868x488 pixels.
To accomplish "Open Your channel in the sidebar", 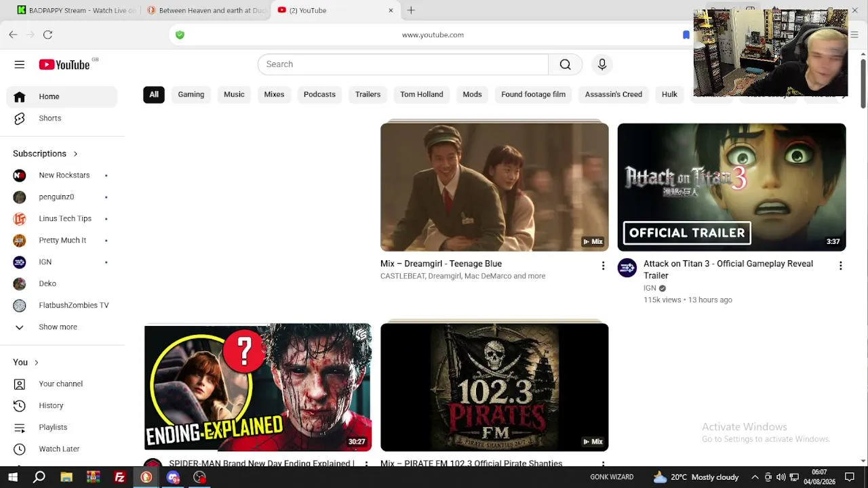I will point(62,384).
